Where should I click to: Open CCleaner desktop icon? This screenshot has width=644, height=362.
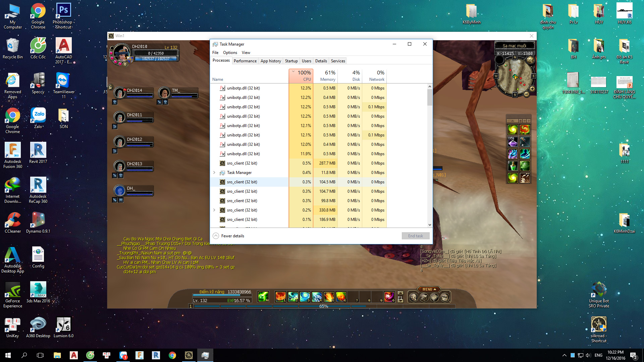(13, 223)
